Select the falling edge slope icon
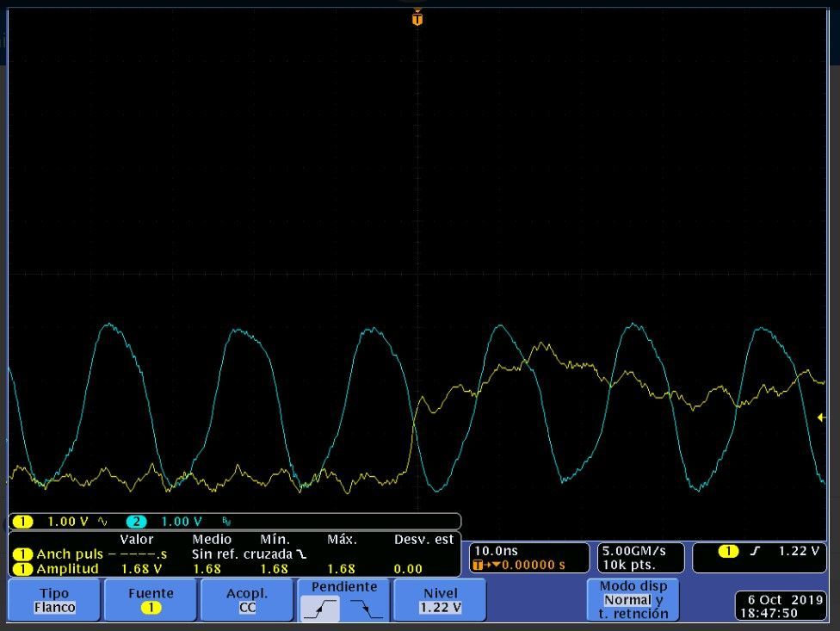840x631 pixels. click(367, 609)
